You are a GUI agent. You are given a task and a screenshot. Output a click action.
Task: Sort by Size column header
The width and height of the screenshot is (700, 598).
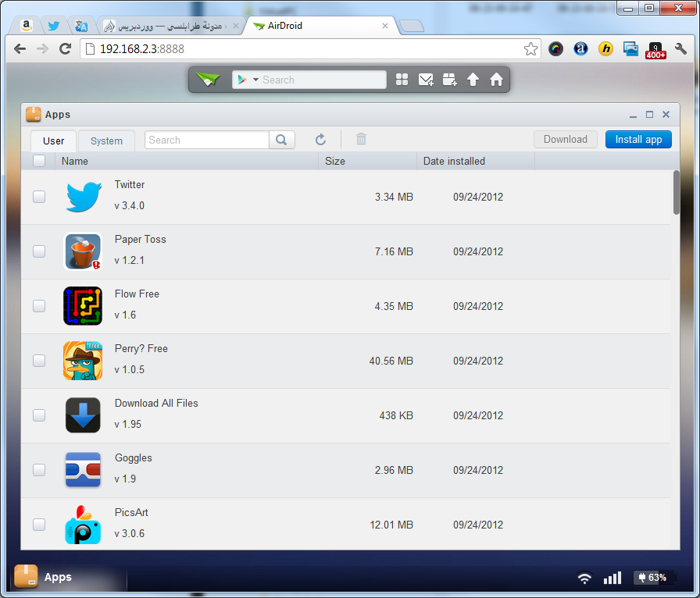(x=367, y=161)
